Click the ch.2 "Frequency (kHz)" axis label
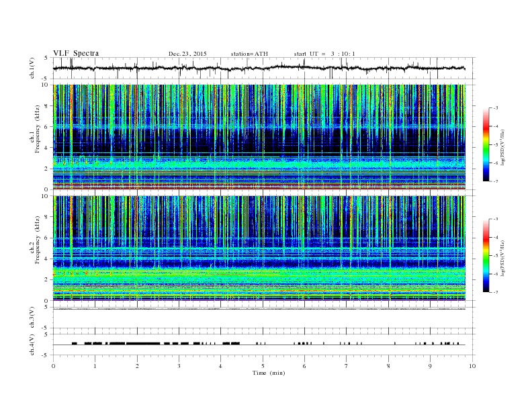The width and height of the screenshot is (532, 411). click(38, 240)
